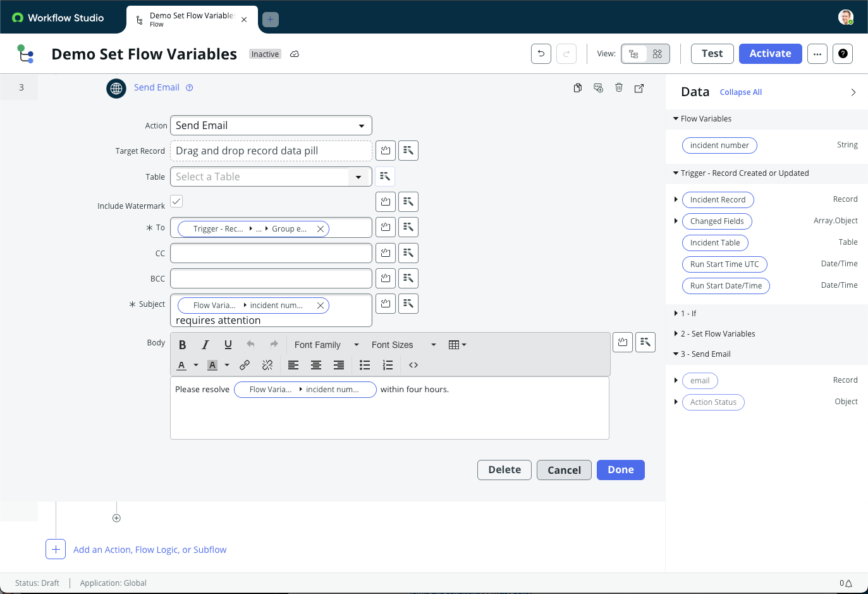Click the info icon next to Send Email

189,88
